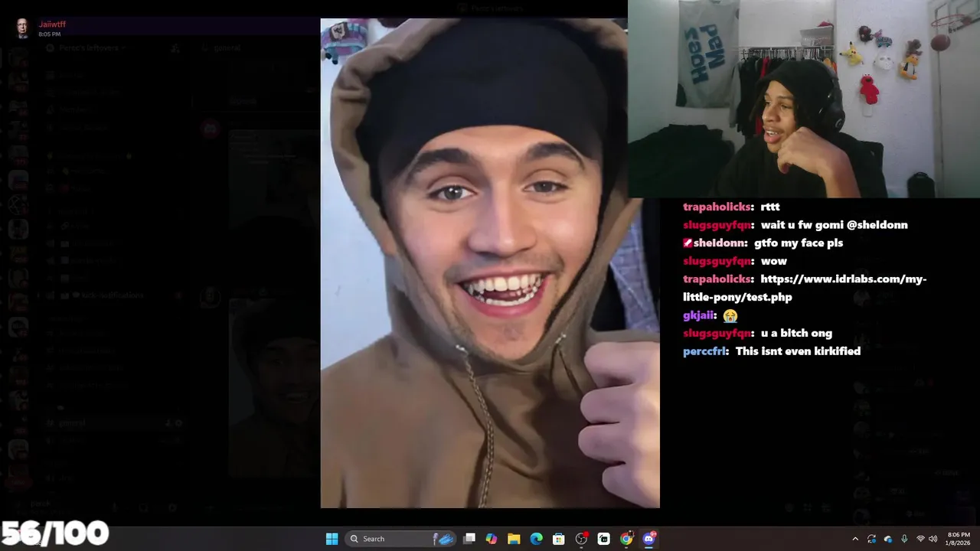Click the Jaiiwtff profile avatar

pyautogui.click(x=23, y=28)
